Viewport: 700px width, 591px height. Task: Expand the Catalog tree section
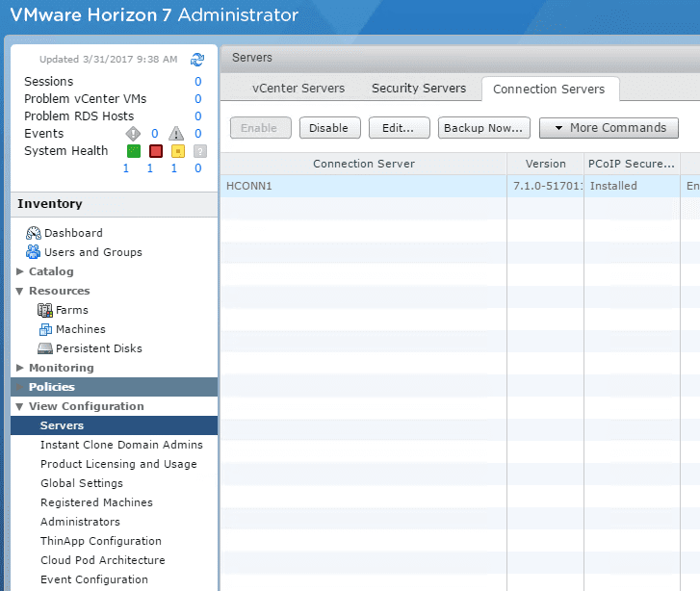click(20, 271)
